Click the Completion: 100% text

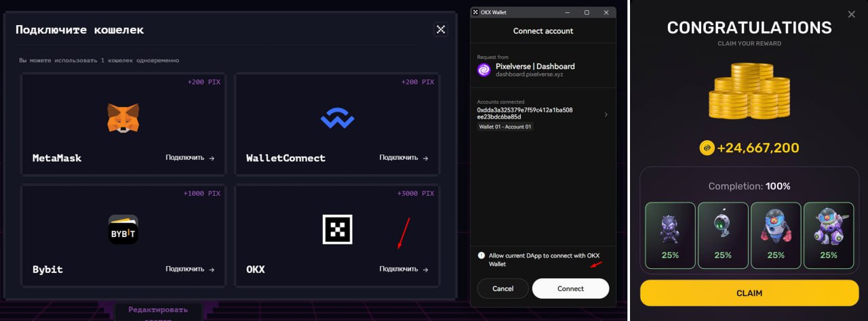749,186
